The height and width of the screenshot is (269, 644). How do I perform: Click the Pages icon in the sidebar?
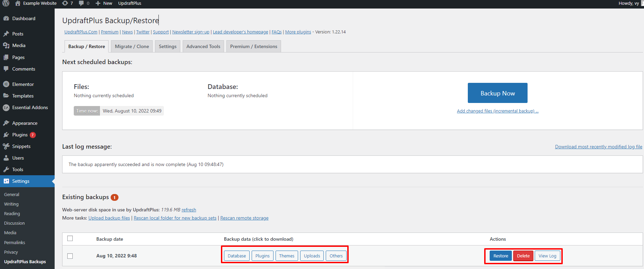[6, 57]
